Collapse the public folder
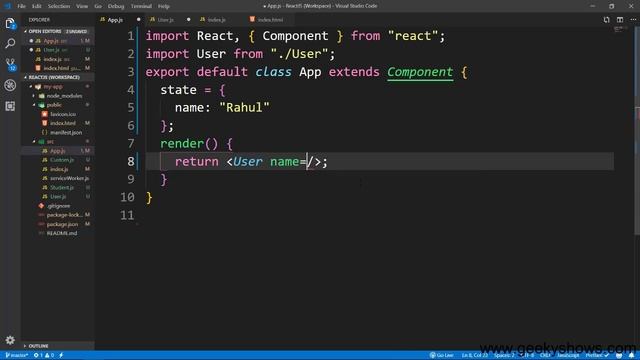 pyautogui.click(x=58, y=105)
